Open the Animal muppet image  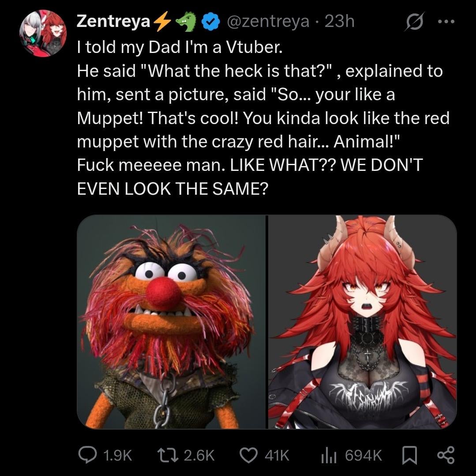pos(172,322)
